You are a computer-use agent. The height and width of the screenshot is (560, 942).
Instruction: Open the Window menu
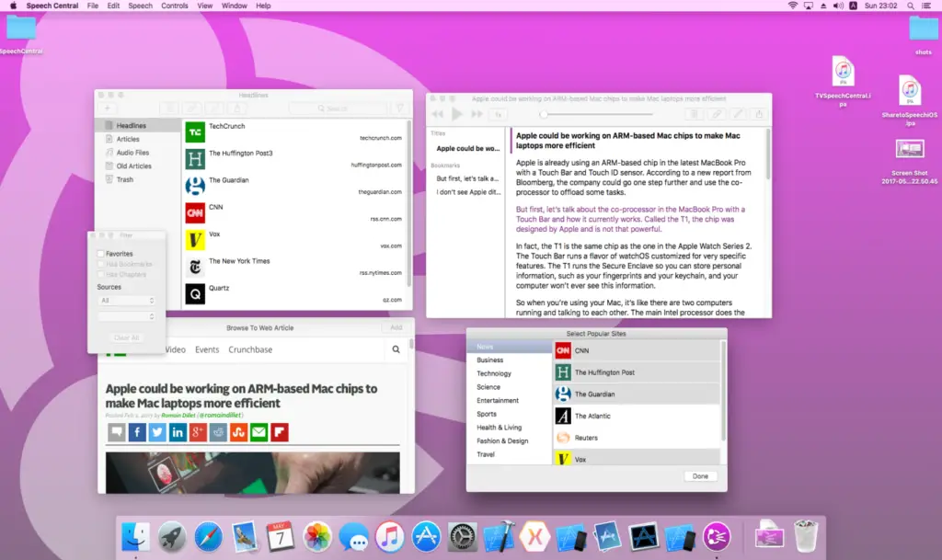pos(235,6)
